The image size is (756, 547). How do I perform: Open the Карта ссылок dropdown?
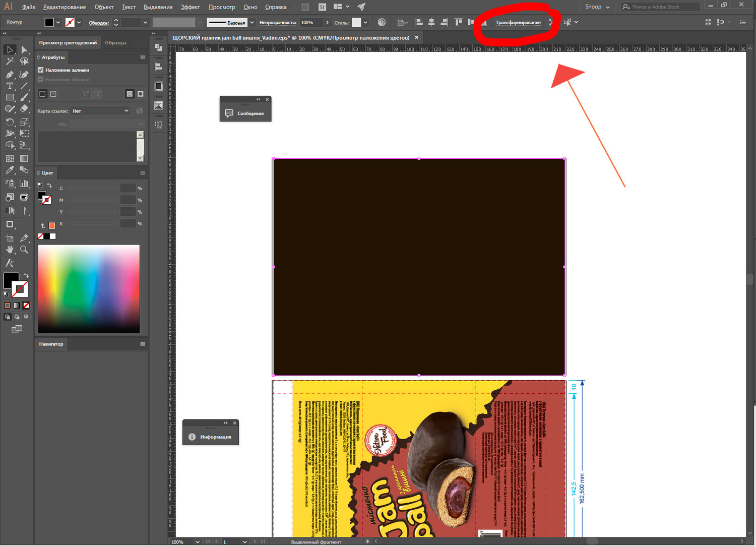coord(101,111)
